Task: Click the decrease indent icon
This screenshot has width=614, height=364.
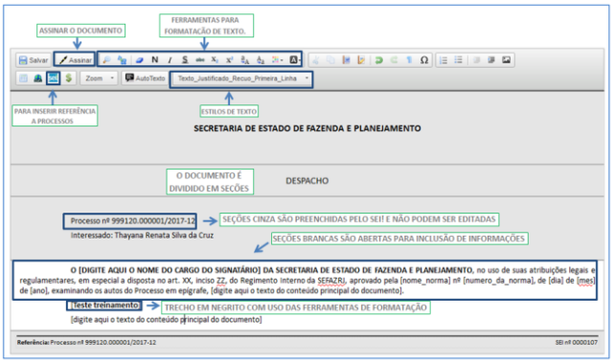Action: [476, 60]
